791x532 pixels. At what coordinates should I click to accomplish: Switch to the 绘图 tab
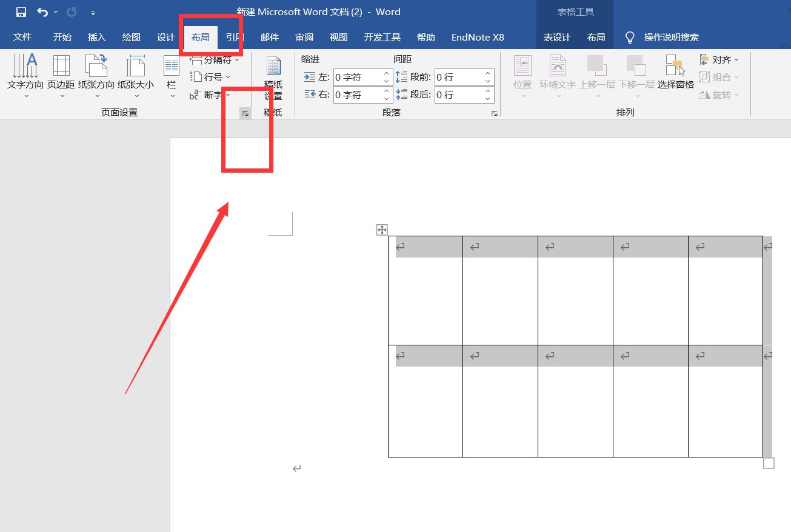(132, 37)
